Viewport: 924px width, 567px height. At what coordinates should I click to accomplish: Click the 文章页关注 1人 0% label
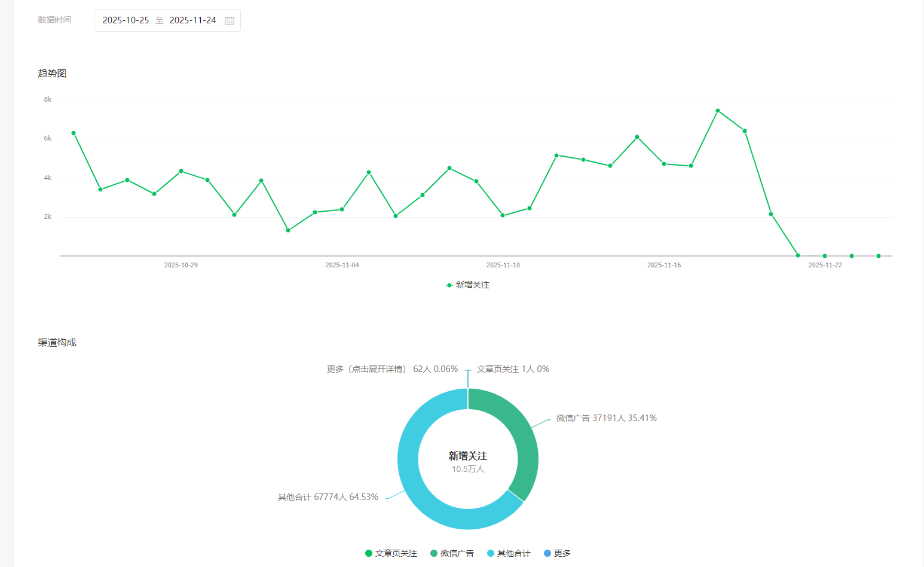point(513,369)
